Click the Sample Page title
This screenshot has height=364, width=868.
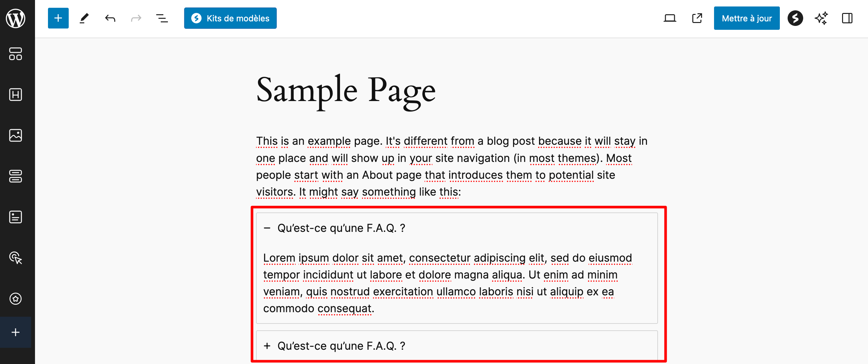(x=346, y=90)
